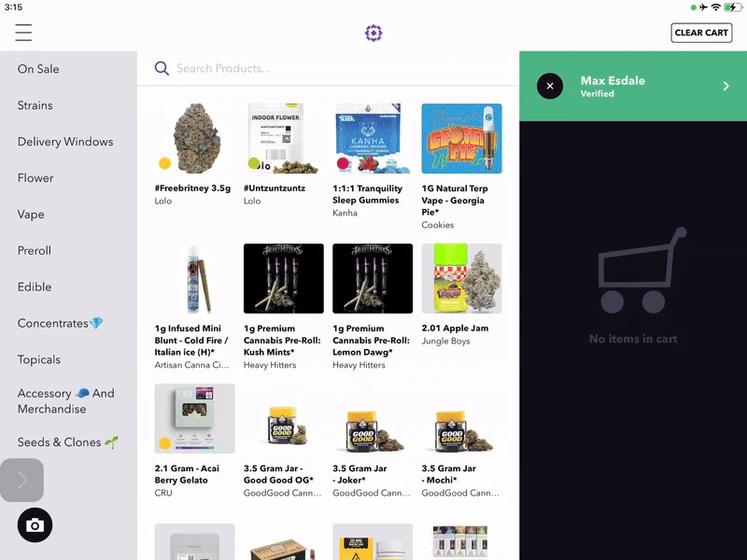747x560 pixels.
Task: Clear the cart
Action: tap(701, 33)
